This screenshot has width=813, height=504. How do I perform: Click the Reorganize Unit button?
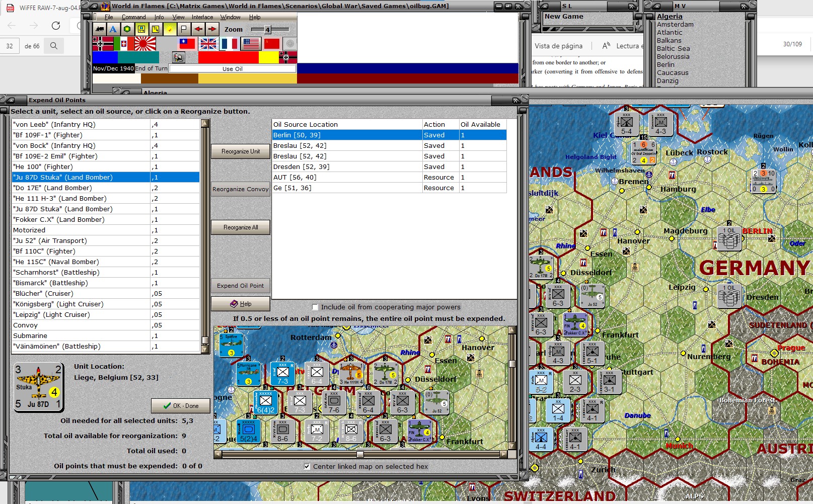pyautogui.click(x=241, y=151)
